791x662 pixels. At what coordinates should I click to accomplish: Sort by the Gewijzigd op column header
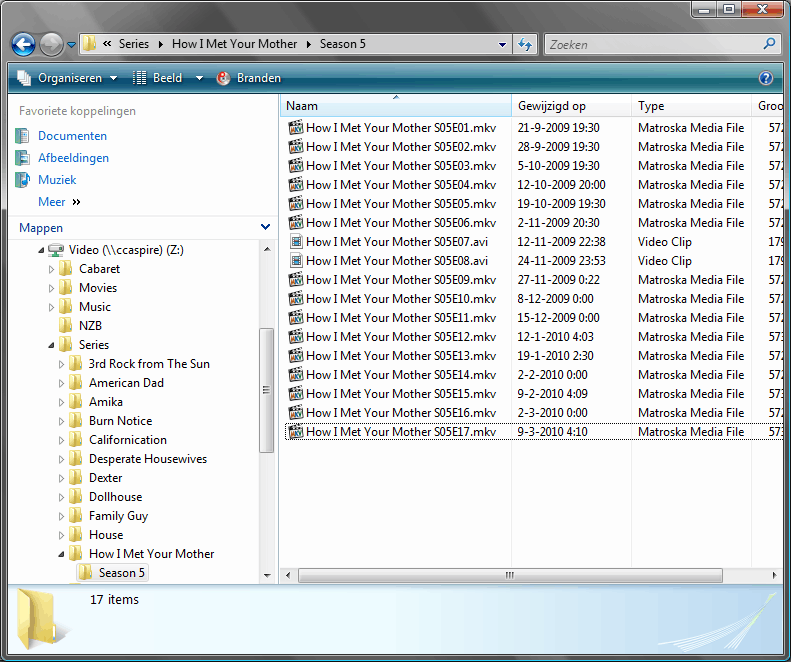pos(571,106)
